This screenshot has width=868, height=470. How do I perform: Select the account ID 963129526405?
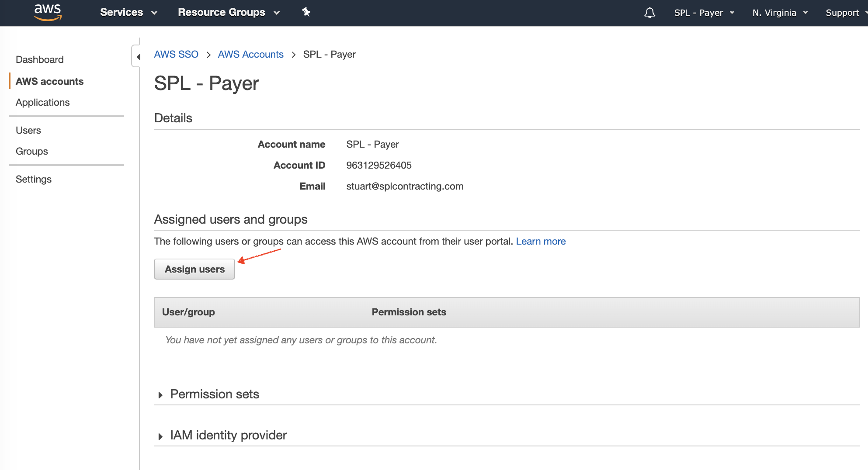click(379, 165)
